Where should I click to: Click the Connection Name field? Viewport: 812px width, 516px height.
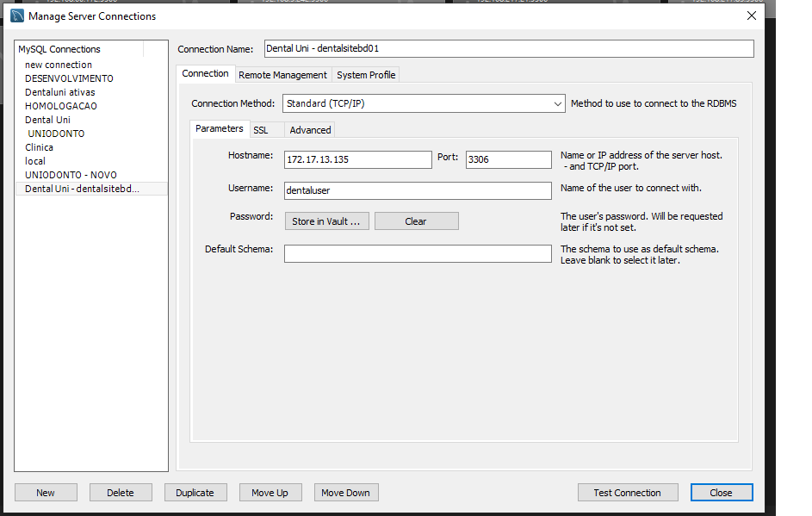point(508,48)
